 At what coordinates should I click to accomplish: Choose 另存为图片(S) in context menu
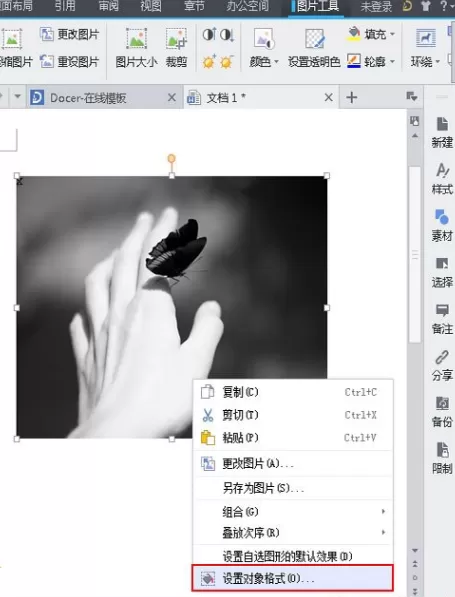click(292, 488)
